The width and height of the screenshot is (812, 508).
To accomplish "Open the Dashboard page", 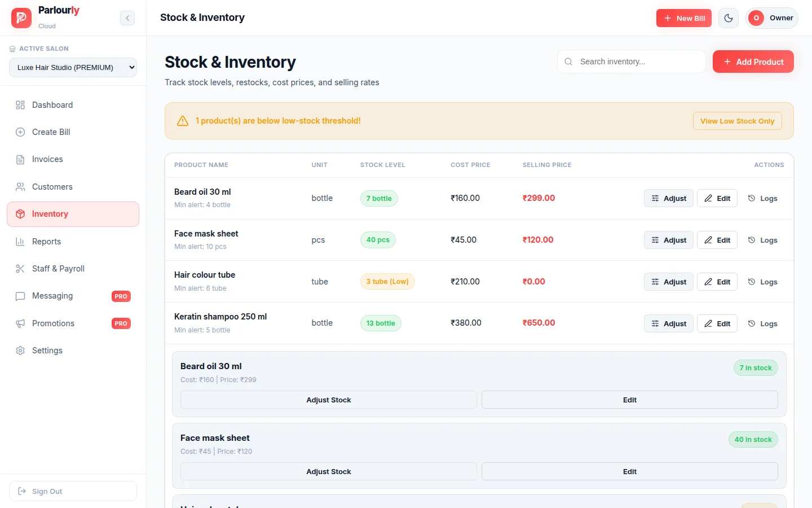I will (x=73, y=105).
